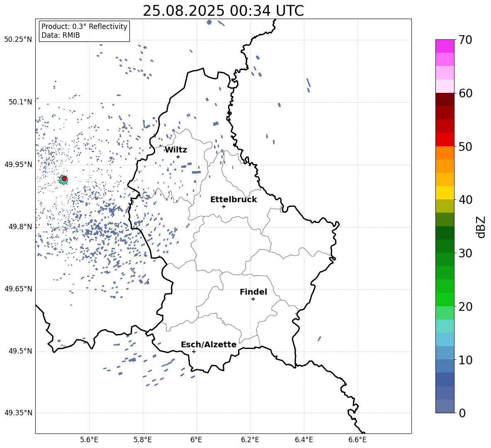Click the Product: 0.3° Reflectivity text
The width and height of the screenshot is (491, 448).
(x=84, y=27)
